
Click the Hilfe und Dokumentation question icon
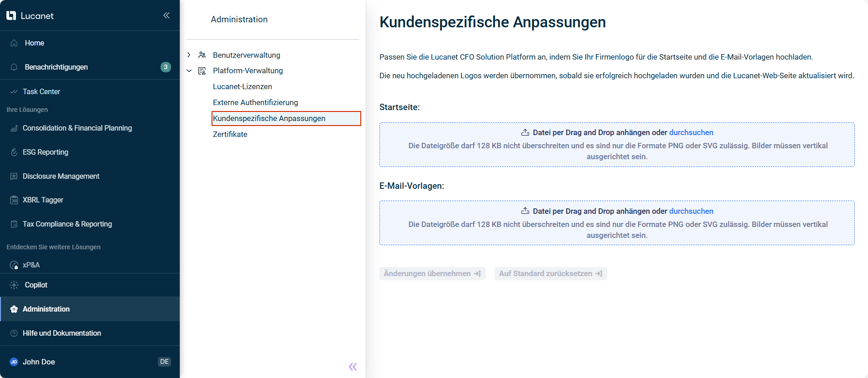(x=14, y=333)
